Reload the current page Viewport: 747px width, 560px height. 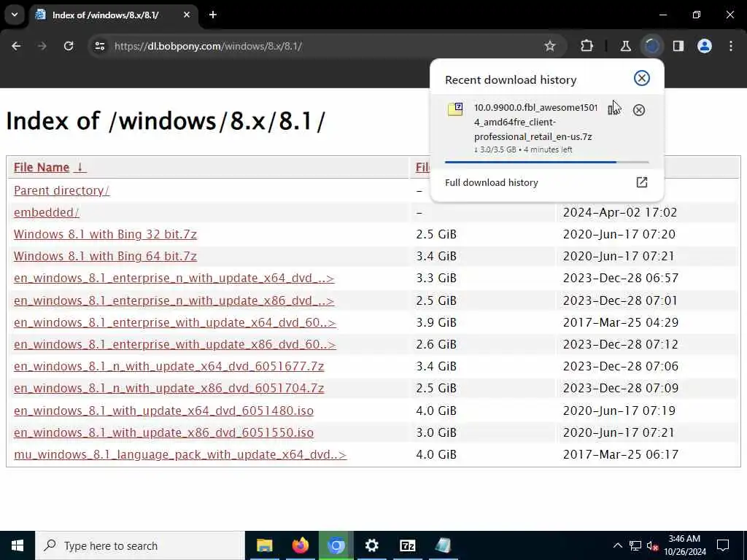(69, 46)
